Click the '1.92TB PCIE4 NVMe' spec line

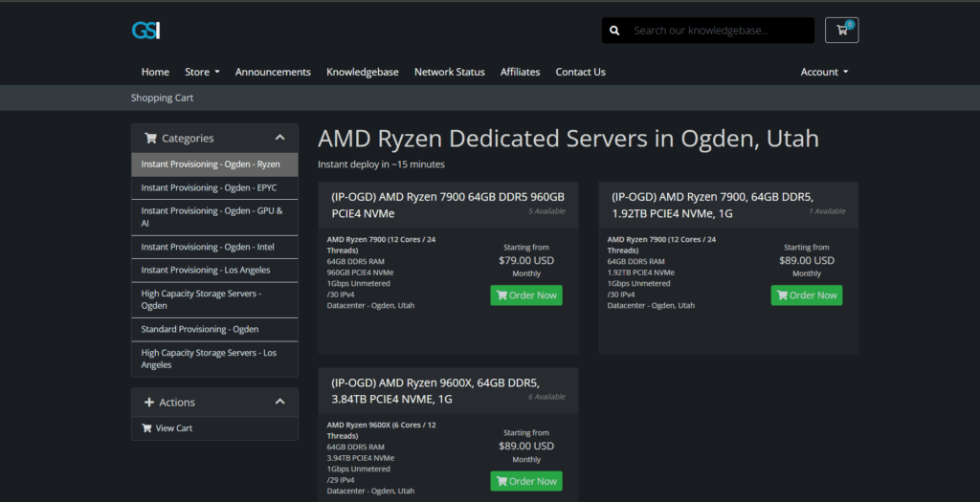pos(640,273)
